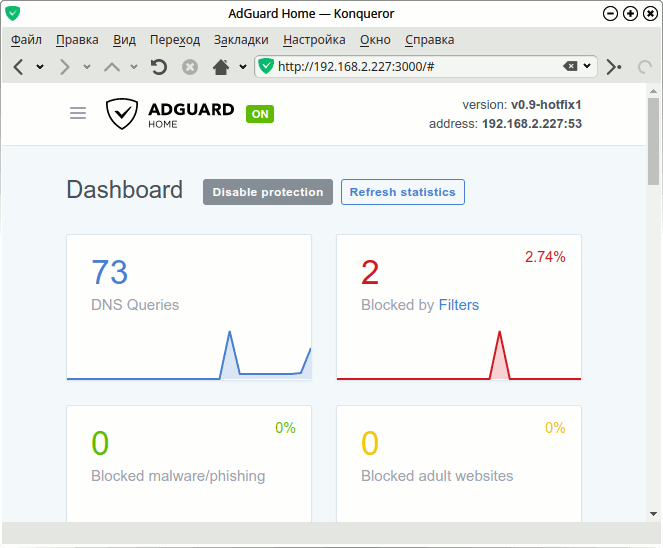The image size is (663, 548).
Task: Minimize the Konqueror window
Action: click(x=610, y=14)
